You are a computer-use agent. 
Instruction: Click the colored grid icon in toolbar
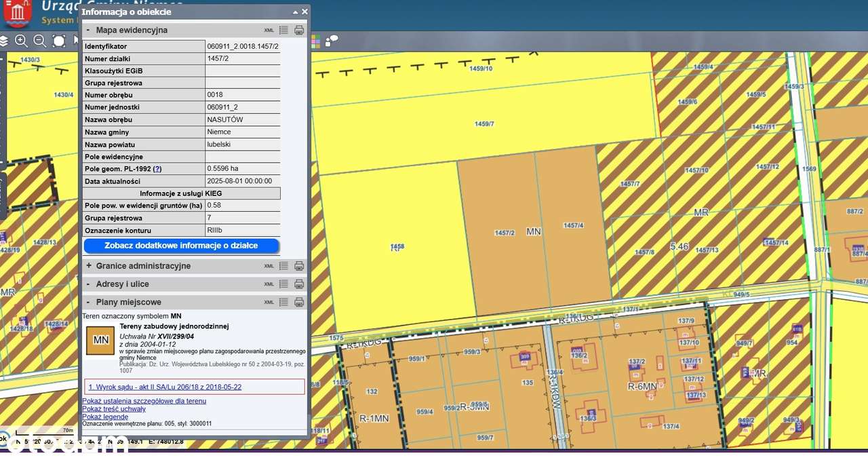(315, 41)
